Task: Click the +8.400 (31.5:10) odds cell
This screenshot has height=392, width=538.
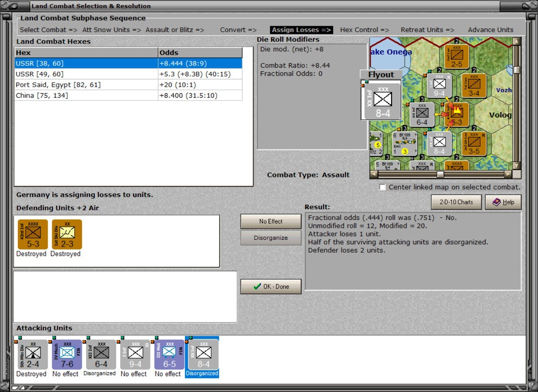Action: [x=200, y=95]
